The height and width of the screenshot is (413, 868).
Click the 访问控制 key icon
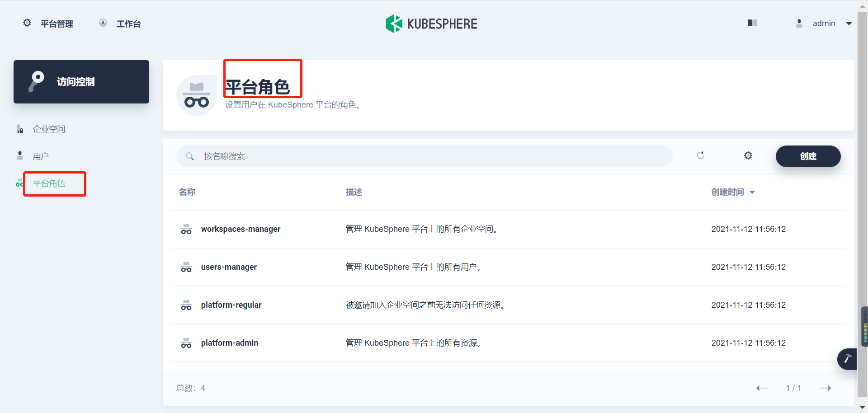(36, 81)
